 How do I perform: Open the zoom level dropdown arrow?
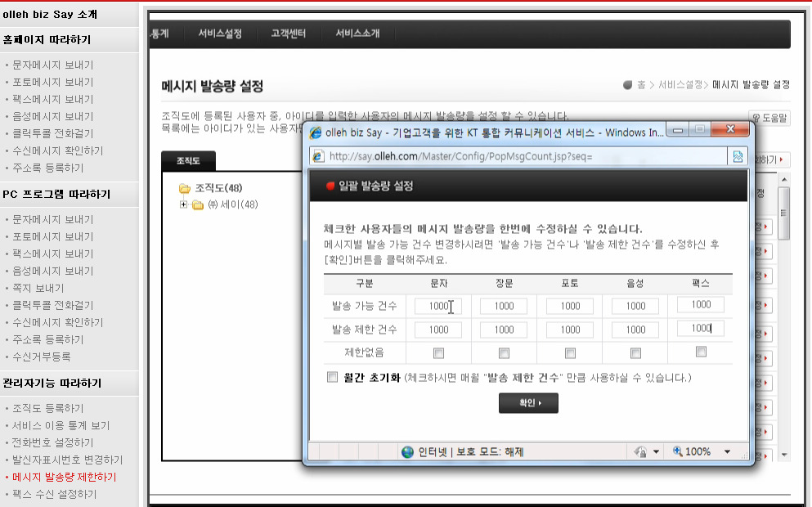pos(727,451)
